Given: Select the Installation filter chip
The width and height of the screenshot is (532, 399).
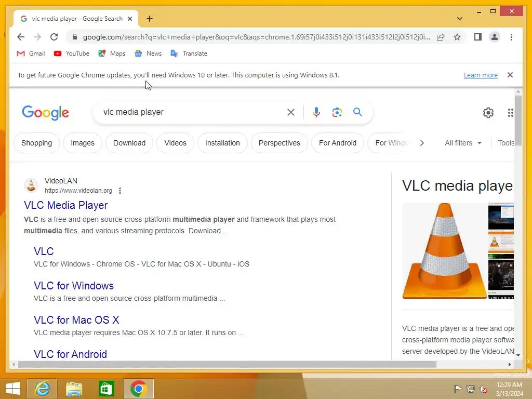Looking at the screenshot, I should pos(222,143).
